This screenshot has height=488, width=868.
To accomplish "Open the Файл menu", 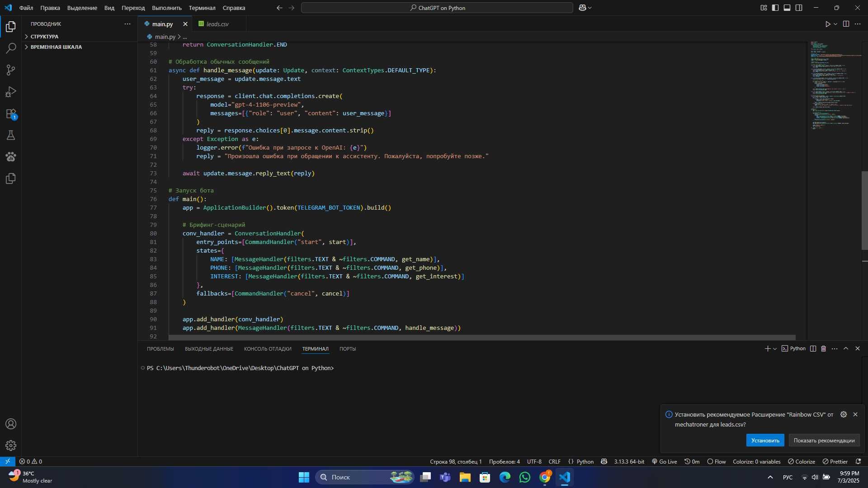I will coord(26,8).
